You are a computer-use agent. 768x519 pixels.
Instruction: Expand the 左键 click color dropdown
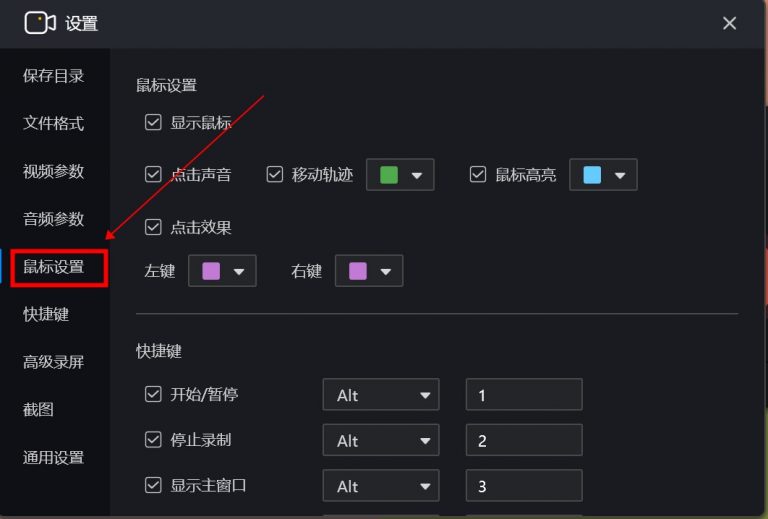[x=222, y=271]
